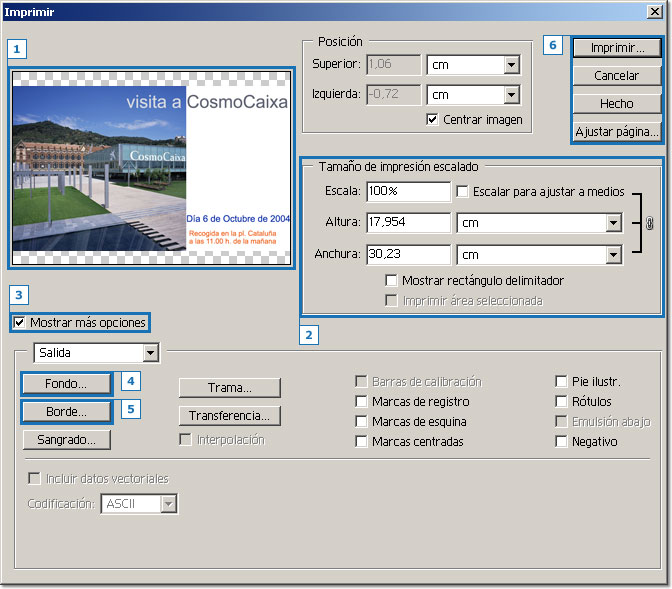The height and width of the screenshot is (589, 672).
Task: Open the Anchura units dropdown
Action: pyautogui.click(x=613, y=255)
